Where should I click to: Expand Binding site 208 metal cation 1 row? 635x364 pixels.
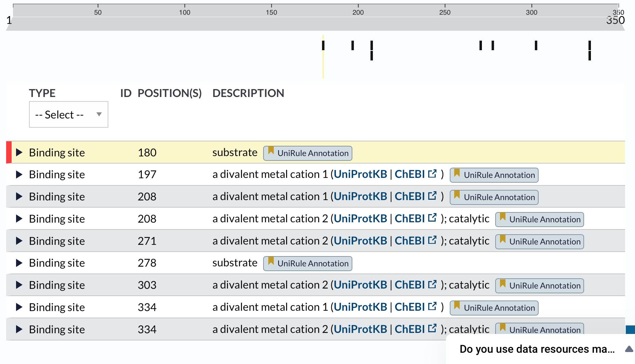[x=19, y=196]
